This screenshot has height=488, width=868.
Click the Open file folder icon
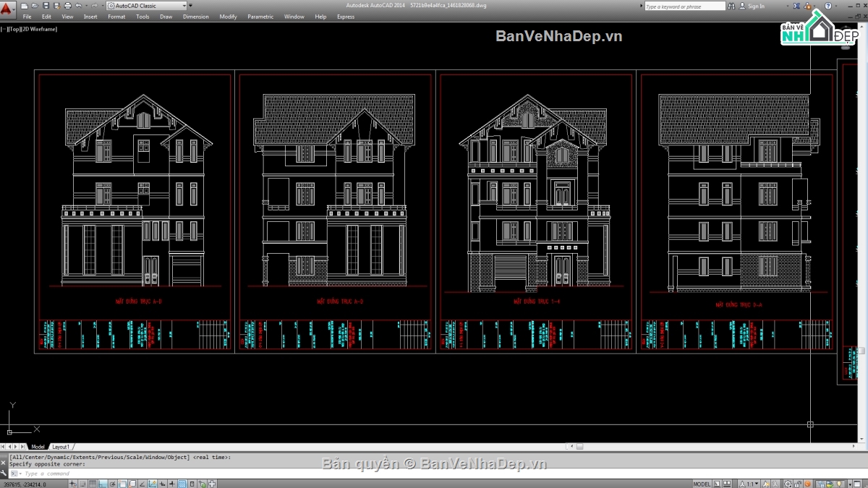pyautogui.click(x=35, y=6)
